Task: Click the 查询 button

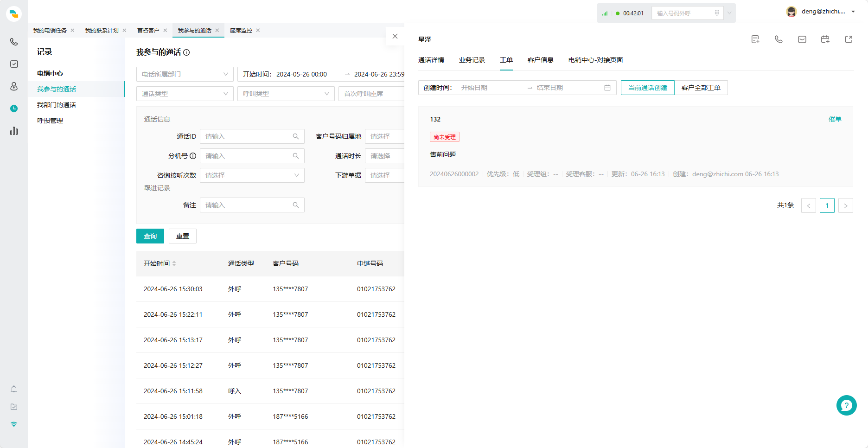Action: click(x=150, y=236)
